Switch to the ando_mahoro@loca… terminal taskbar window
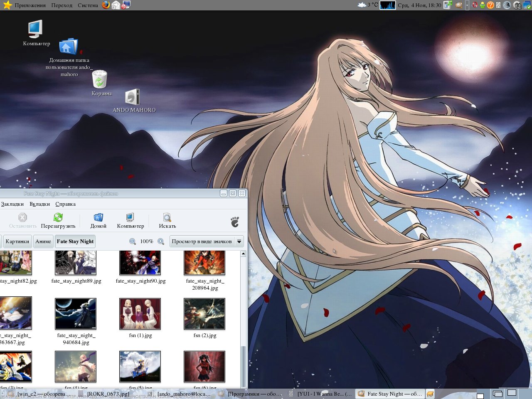 click(x=180, y=394)
